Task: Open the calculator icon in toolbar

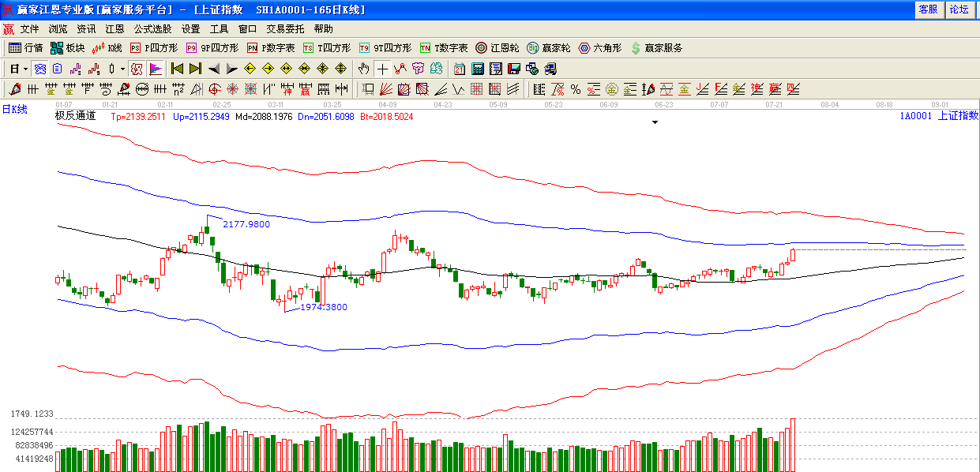Action: point(478,69)
